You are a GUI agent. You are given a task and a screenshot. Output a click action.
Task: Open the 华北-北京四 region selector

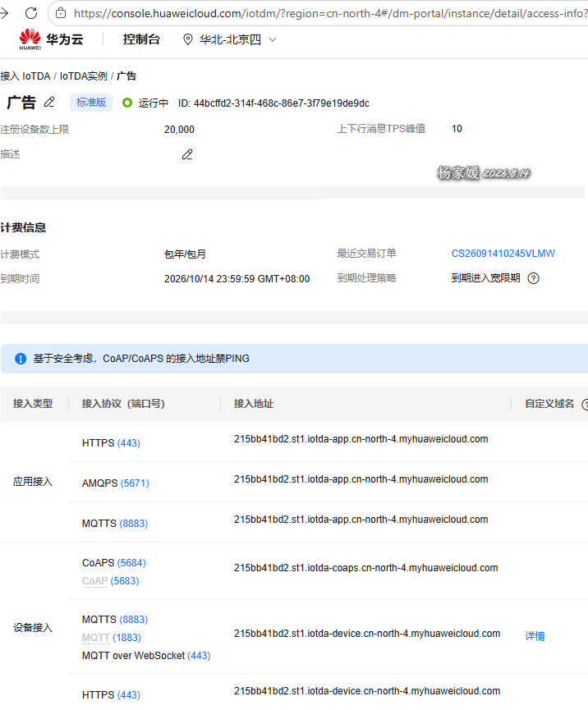pyautogui.click(x=230, y=40)
